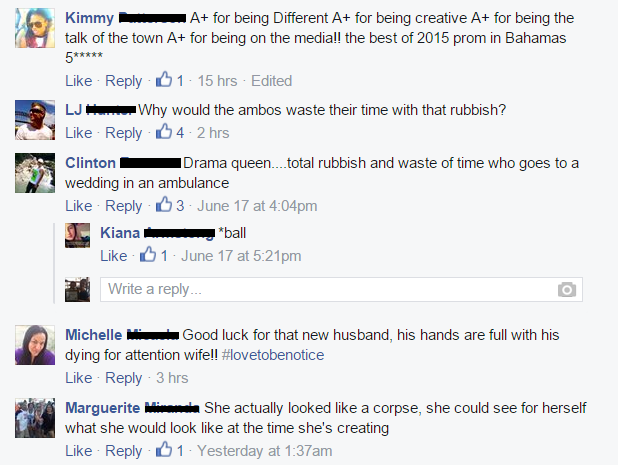Viewport: 618px width, 465px height.
Task: Click the thumbs-up icon on Clinton's comment
Action: (165, 206)
